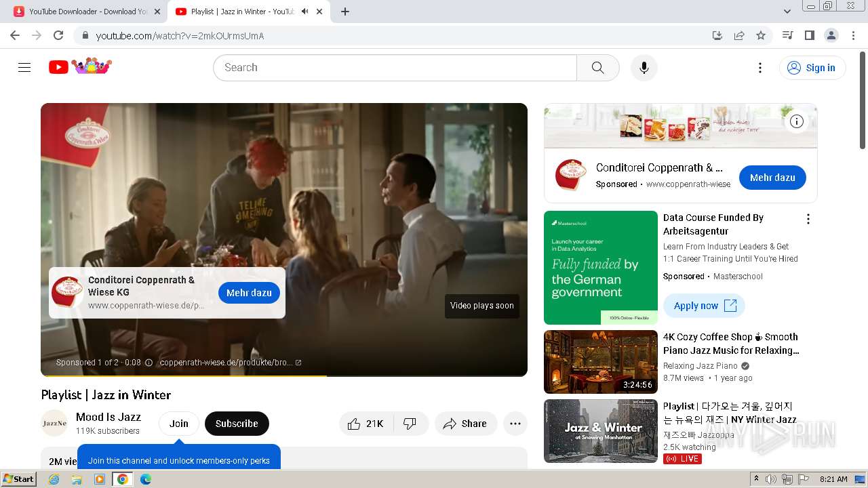Image resolution: width=868 pixels, height=488 pixels.
Task: Open ad info icon on sidebar banner
Action: pyautogui.click(x=797, y=121)
